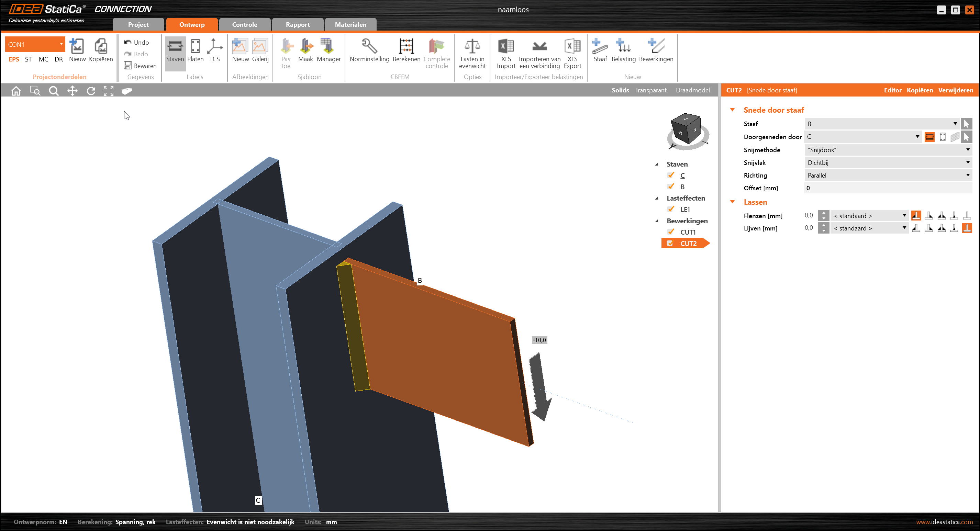Open the Materialen tab
980x531 pixels.
(350, 25)
